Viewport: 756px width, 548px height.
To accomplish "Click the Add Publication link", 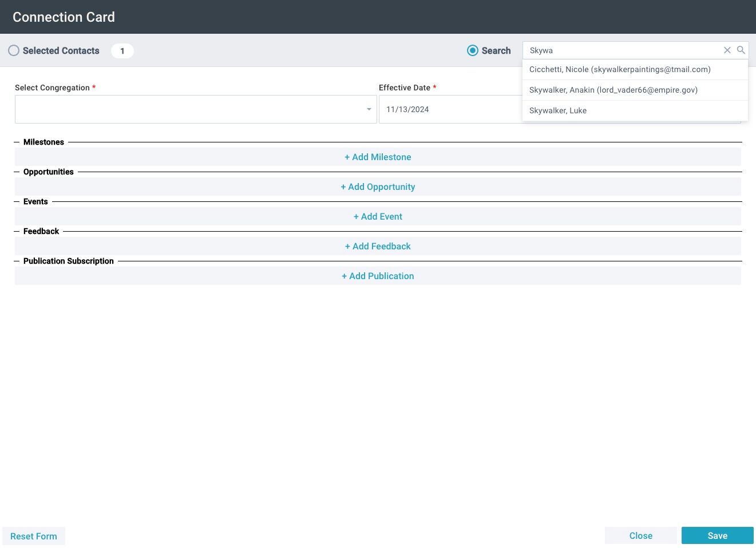I will (378, 276).
